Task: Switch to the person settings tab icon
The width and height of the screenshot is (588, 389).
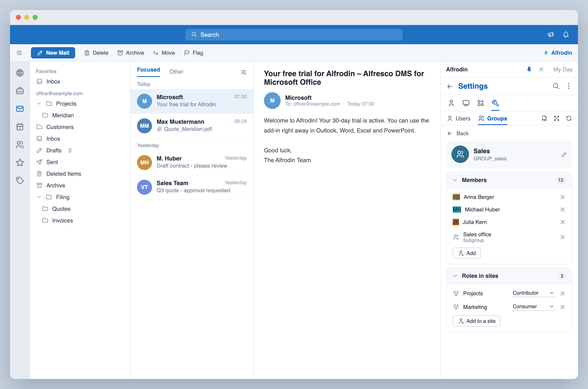Action: pyautogui.click(x=451, y=103)
